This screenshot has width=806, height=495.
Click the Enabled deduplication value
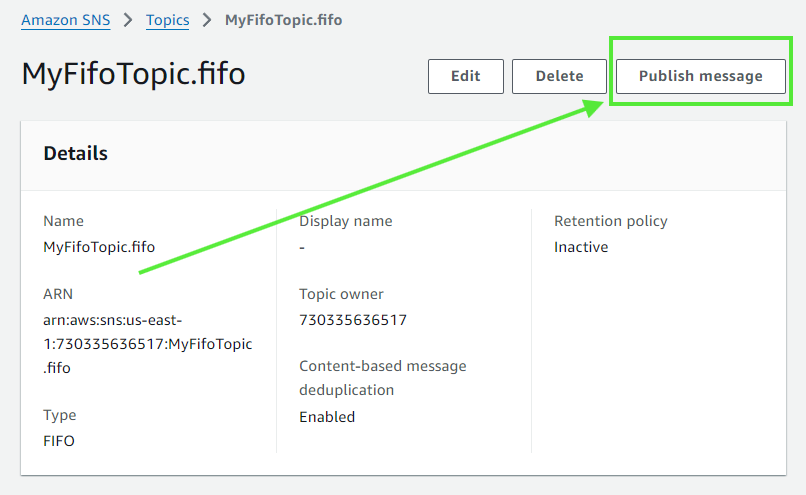[x=327, y=416]
